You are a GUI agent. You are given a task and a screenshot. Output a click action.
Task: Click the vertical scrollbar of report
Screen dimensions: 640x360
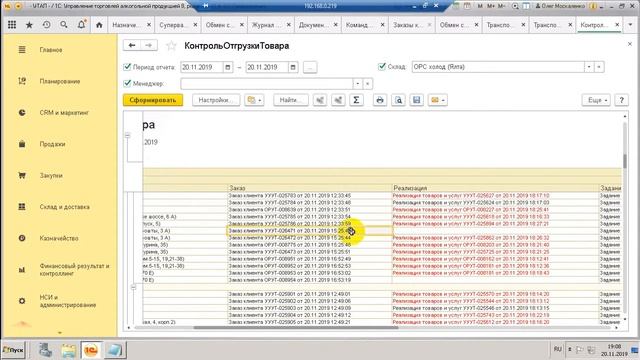coord(624,160)
